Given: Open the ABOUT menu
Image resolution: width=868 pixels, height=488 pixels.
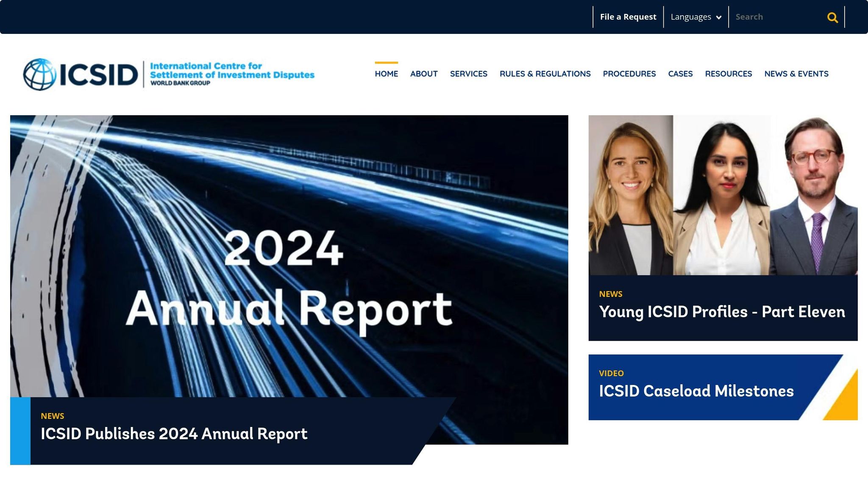Looking at the screenshot, I should (x=424, y=74).
